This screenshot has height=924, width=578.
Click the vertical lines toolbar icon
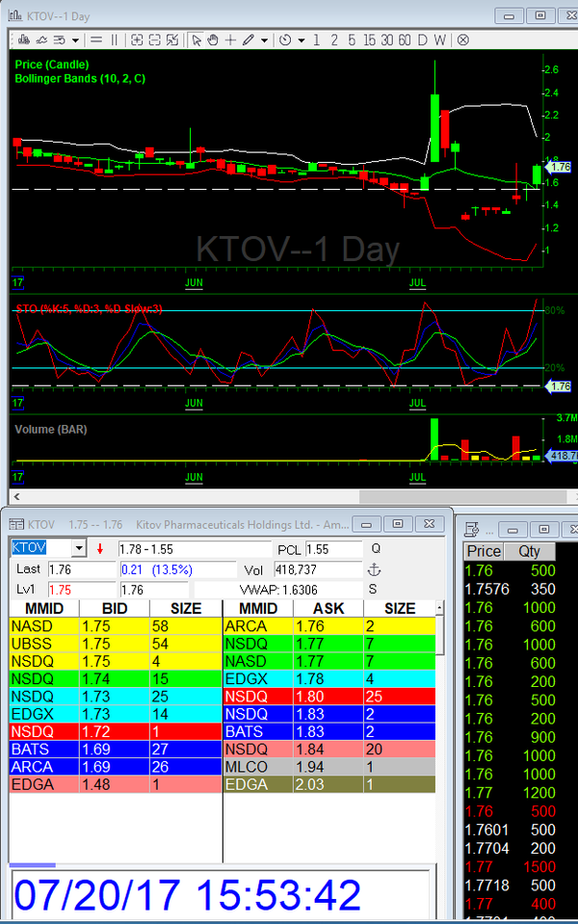pos(114,40)
